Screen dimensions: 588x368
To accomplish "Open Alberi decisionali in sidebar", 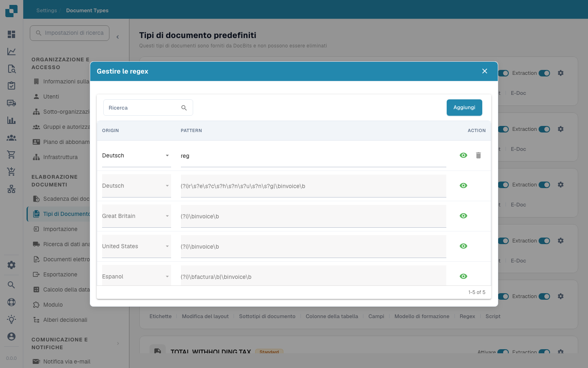I will (65, 320).
